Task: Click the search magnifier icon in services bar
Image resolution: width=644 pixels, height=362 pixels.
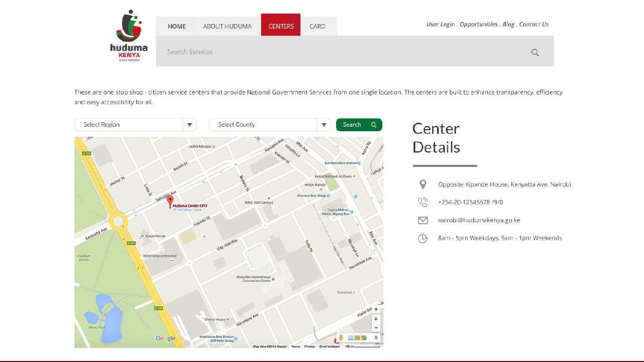Action: coord(535,52)
